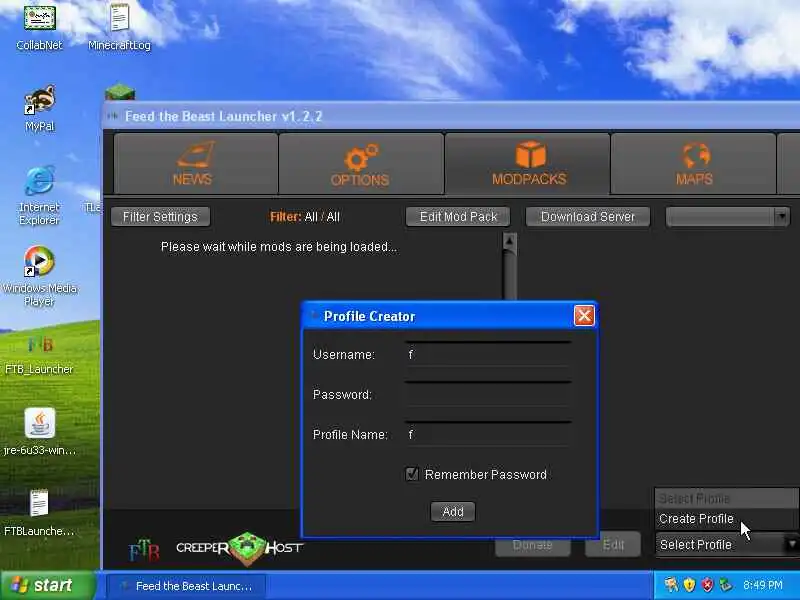Focus the Username input field
The width and height of the screenshot is (800, 600).
pyautogui.click(x=488, y=355)
